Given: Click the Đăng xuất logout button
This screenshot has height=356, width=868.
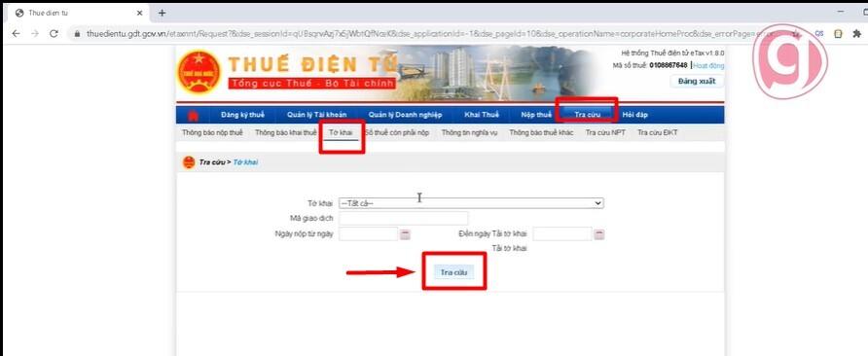Looking at the screenshot, I should (x=697, y=82).
